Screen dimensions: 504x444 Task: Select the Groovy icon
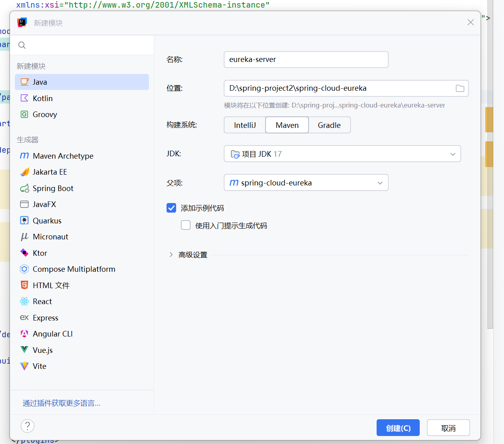pyautogui.click(x=24, y=114)
